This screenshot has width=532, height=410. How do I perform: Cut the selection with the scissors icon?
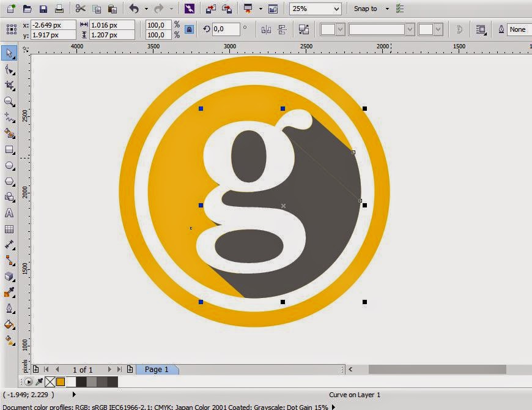point(80,9)
